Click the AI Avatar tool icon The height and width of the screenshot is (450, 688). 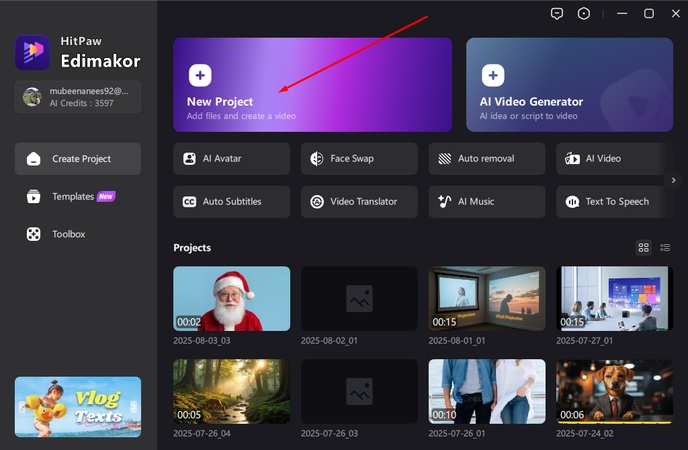click(189, 159)
